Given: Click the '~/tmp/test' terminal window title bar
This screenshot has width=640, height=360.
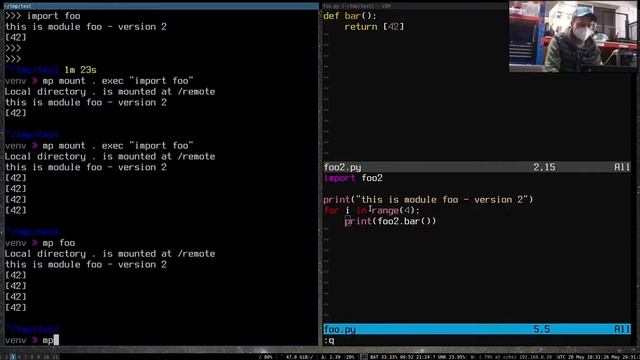Looking at the screenshot, I should (x=161, y=6).
